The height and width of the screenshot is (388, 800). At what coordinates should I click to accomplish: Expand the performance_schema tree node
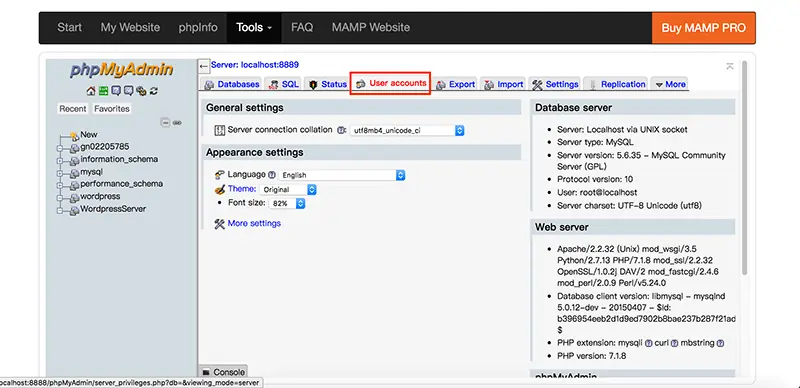coord(60,185)
